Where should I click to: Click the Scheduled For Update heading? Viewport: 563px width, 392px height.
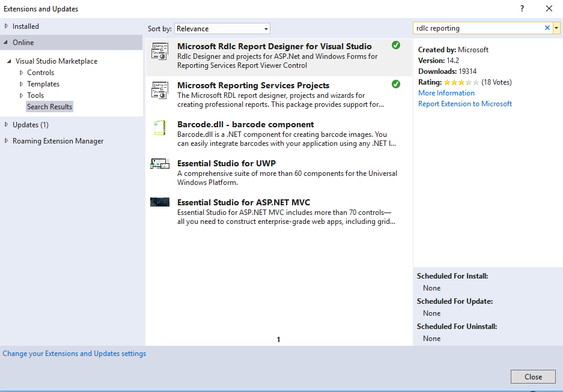[x=455, y=301]
